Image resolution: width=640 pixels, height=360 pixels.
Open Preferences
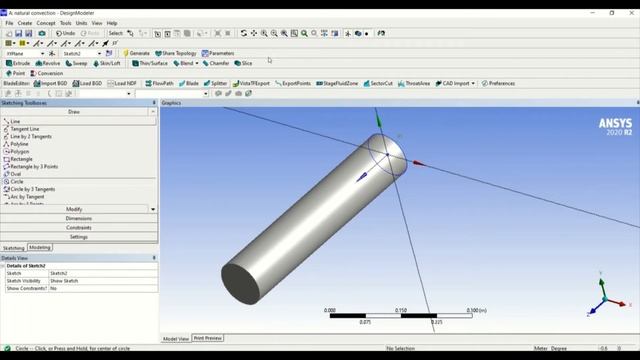pos(498,83)
